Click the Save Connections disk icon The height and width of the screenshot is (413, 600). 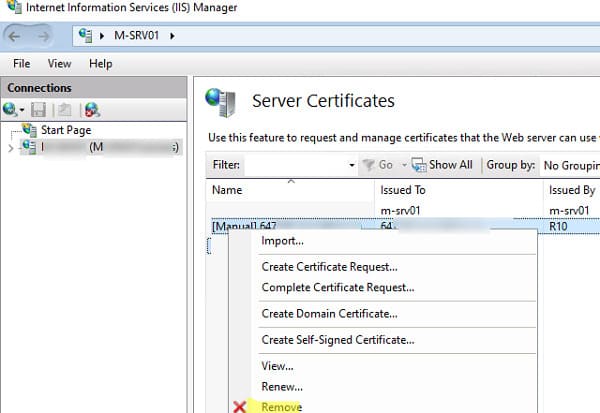coord(40,110)
